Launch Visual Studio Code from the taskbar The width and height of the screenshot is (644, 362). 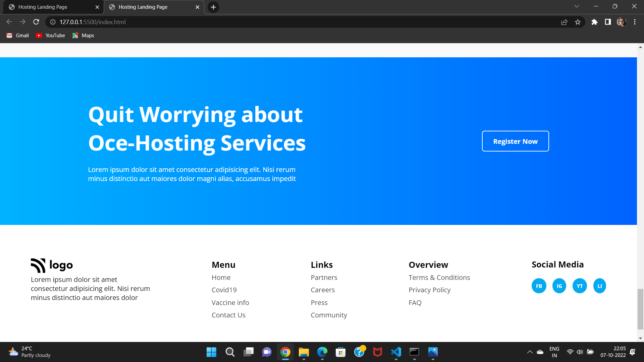point(396,352)
